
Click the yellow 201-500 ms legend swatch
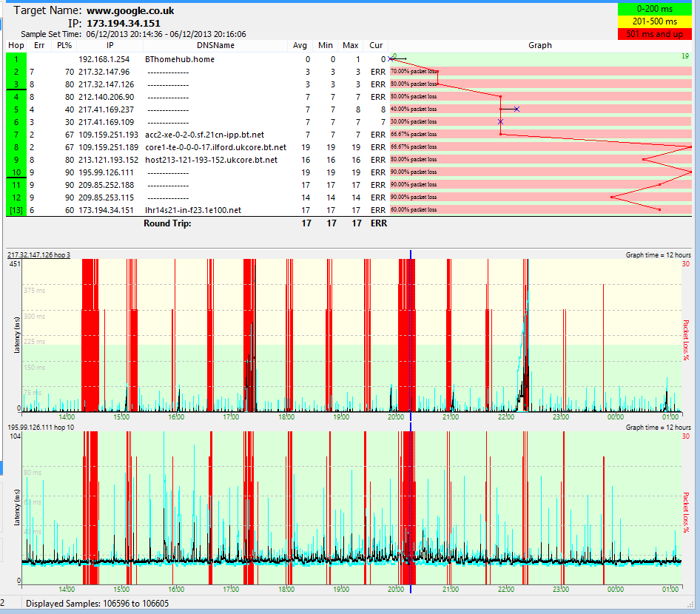654,21
